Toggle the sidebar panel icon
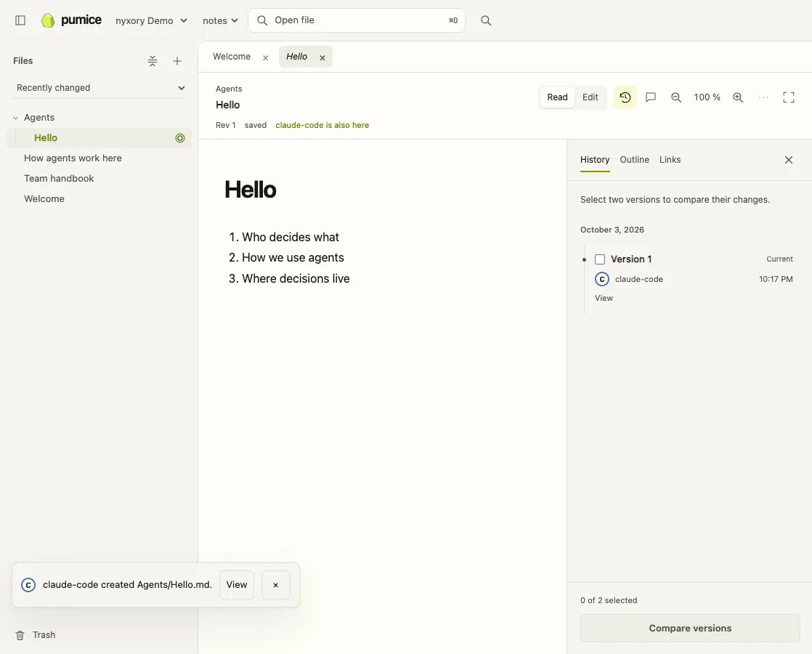 [20, 20]
